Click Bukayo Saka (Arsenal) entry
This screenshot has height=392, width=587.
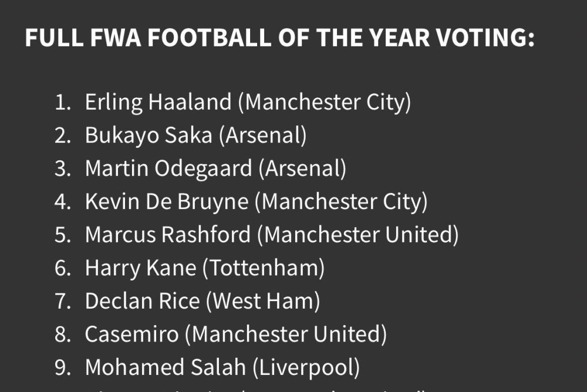[196, 135]
